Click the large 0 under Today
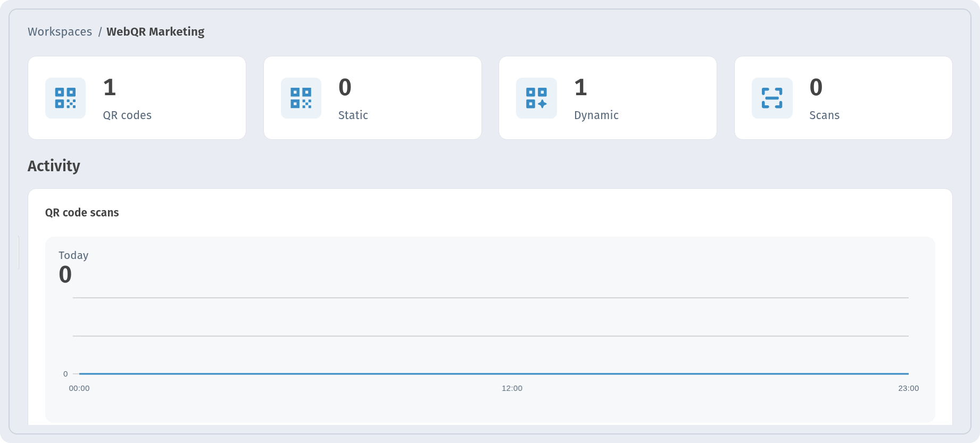The width and height of the screenshot is (980, 443). tap(65, 275)
